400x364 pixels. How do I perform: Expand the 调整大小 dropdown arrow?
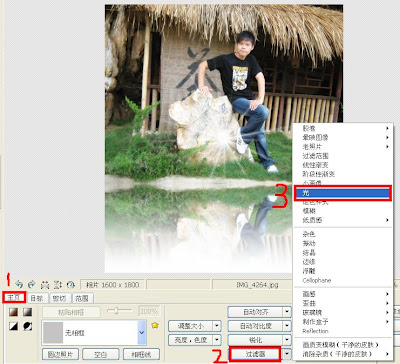point(217,326)
